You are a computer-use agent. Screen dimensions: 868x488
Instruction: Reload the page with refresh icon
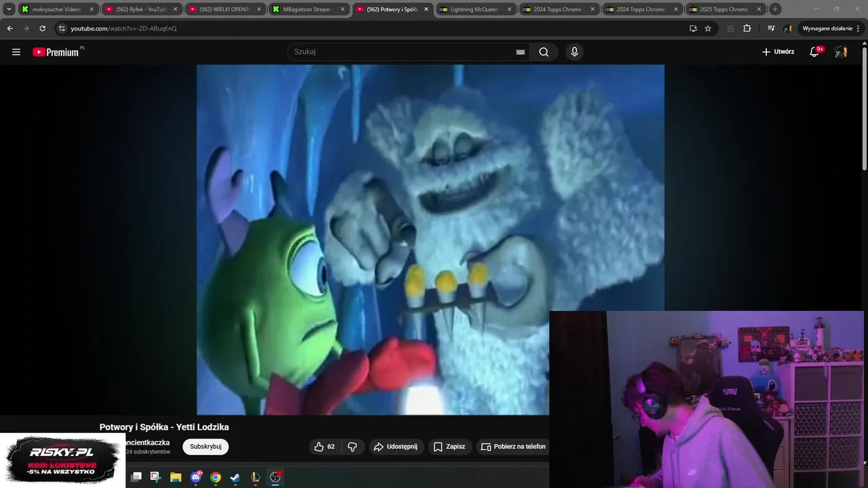point(42,28)
